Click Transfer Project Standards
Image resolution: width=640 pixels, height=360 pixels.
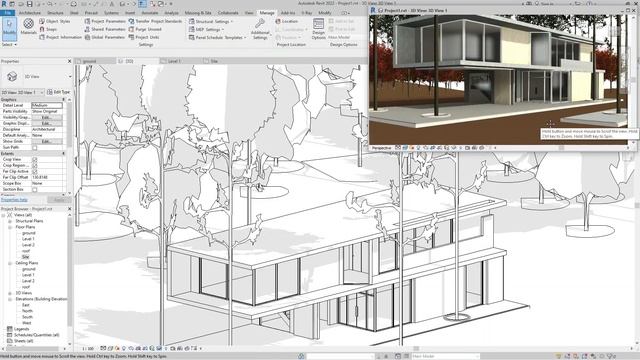point(155,21)
